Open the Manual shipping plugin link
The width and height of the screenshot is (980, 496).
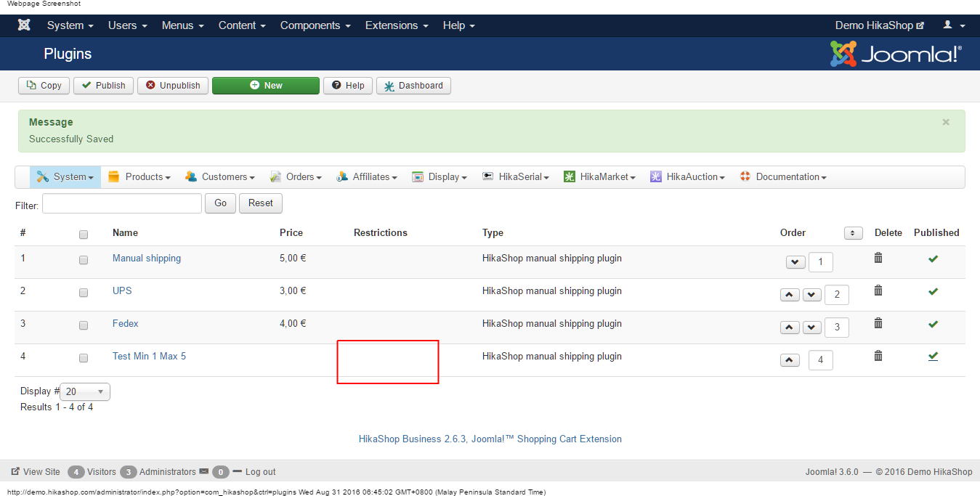147,259
